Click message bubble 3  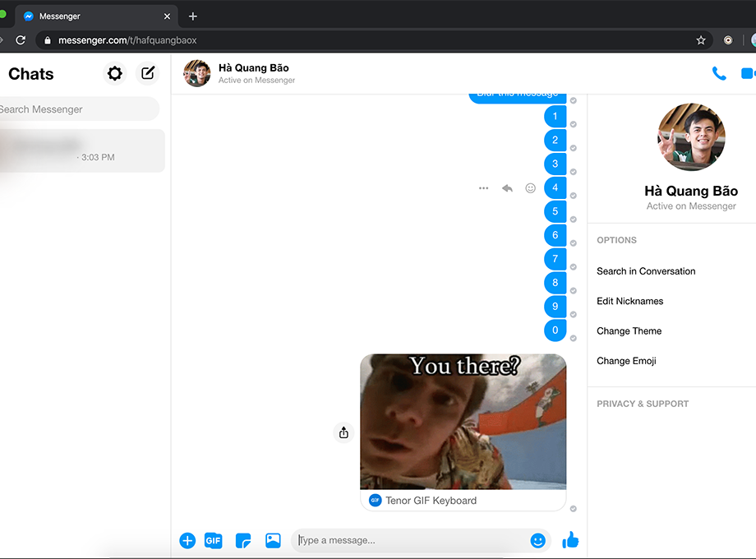[555, 164]
